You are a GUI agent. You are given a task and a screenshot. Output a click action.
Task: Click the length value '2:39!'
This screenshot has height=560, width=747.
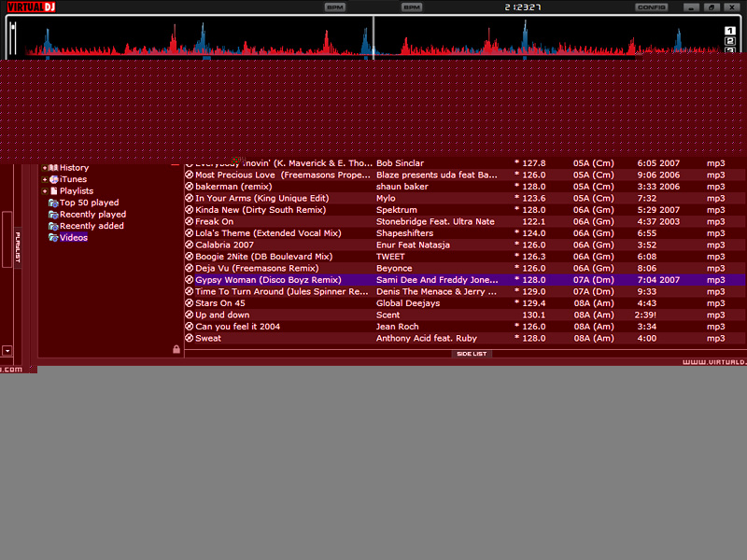coord(645,315)
